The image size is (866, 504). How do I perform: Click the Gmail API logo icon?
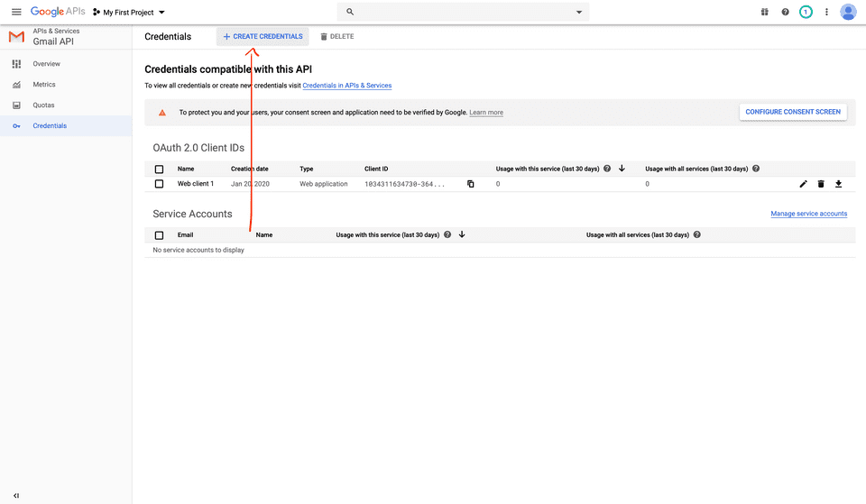point(16,37)
